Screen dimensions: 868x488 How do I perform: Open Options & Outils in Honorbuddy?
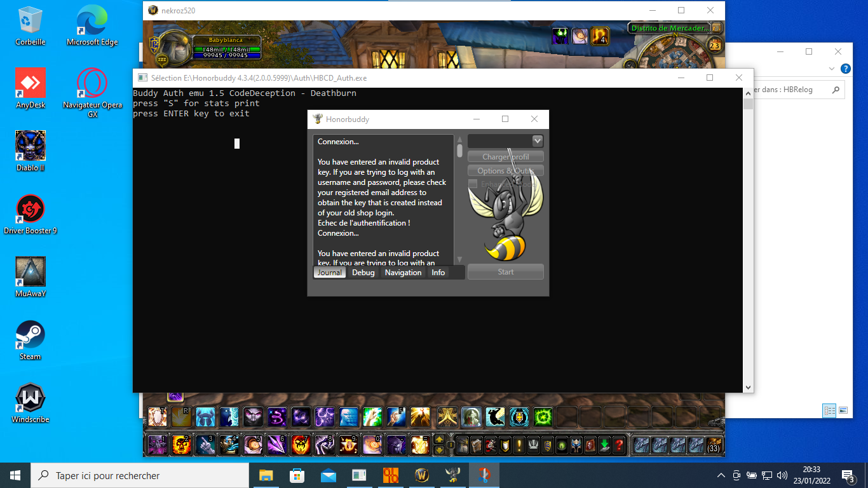tap(506, 171)
